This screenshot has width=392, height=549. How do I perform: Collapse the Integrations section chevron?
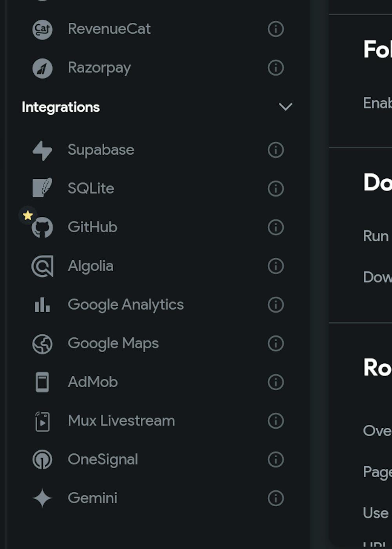point(285,107)
